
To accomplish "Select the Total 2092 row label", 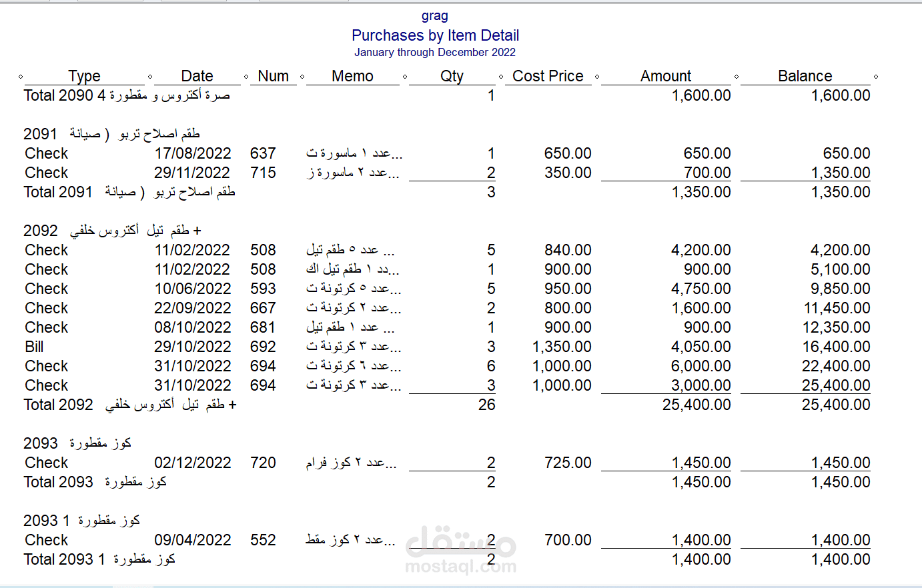I will click(x=130, y=405).
